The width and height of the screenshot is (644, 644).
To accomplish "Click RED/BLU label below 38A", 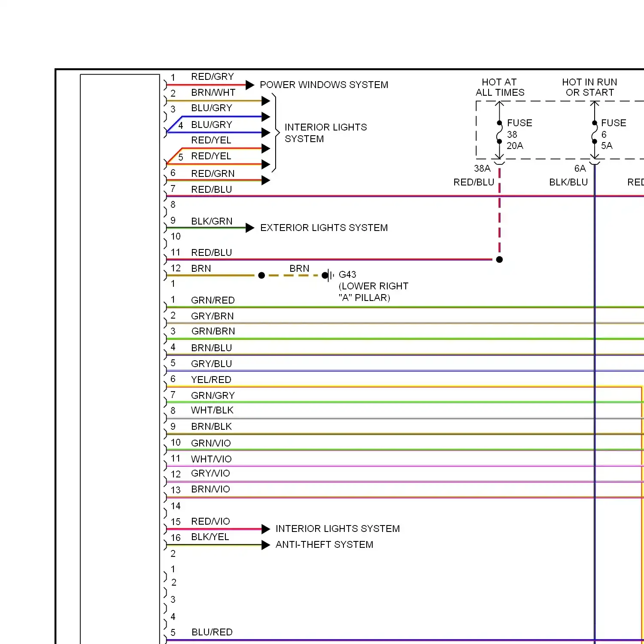I will point(474,182).
